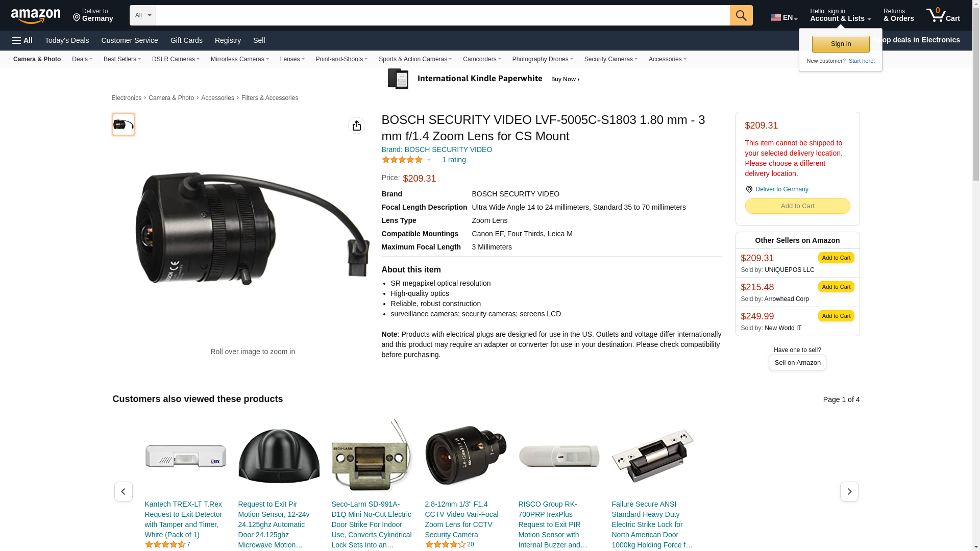Click Sell on Amazon button

(797, 362)
